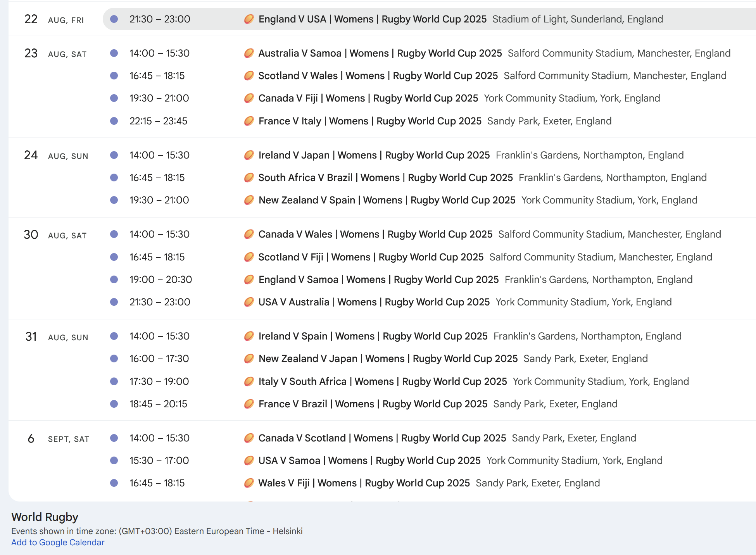Click 19:00 – 20:30 time for England V Samoa
756x555 pixels.
pyautogui.click(x=161, y=279)
